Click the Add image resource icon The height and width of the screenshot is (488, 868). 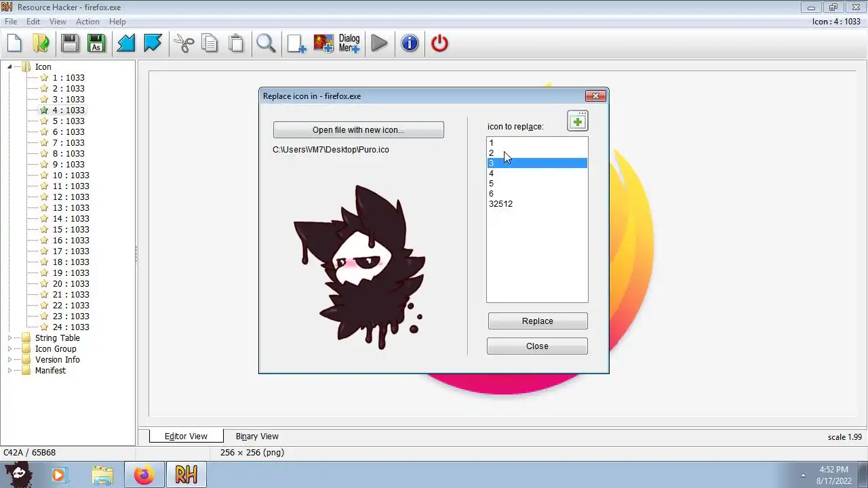(x=323, y=43)
